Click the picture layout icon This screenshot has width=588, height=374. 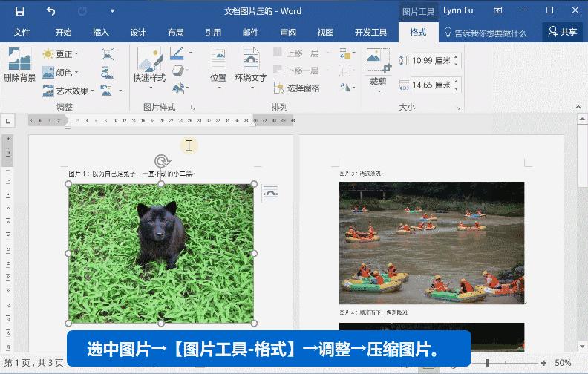pos(178,88)
